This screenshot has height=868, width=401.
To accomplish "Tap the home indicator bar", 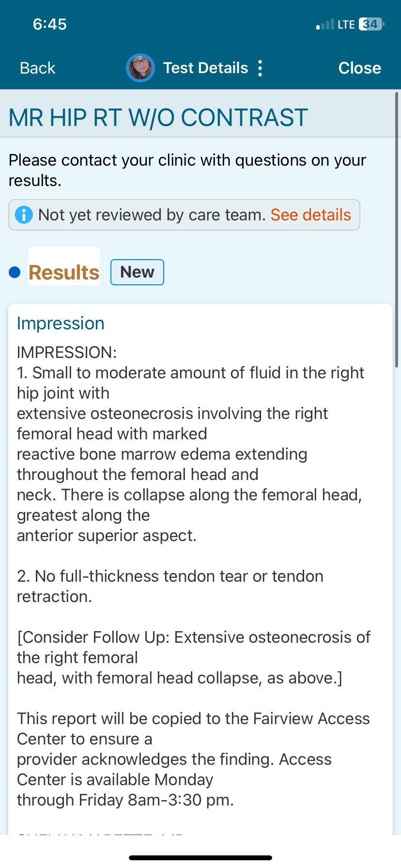I will [x=200, y=857].
